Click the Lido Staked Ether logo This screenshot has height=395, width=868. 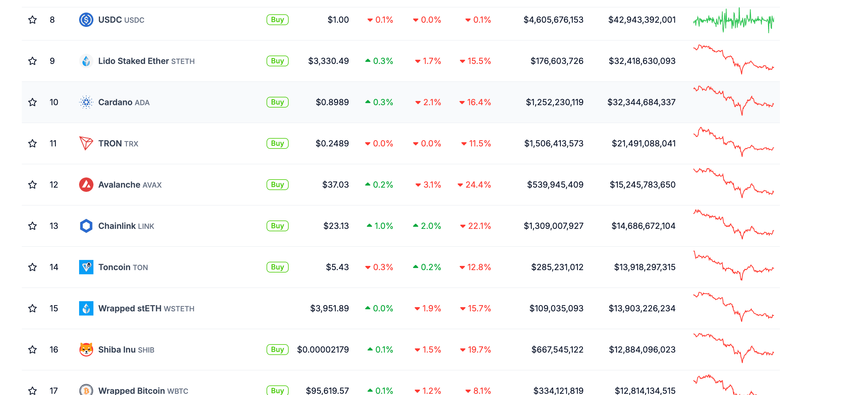[x=86, y=61]
